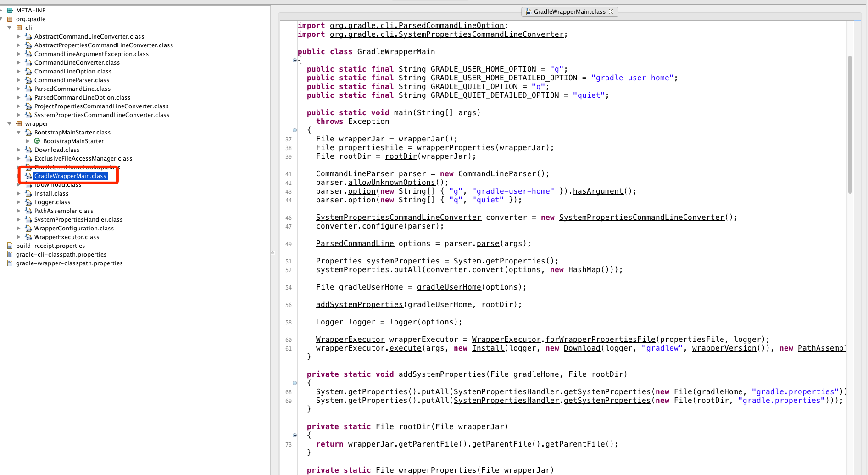The height and width of the screenshot is (475, 868).
Task: Collapse the cli package node
Action: click(x=10, y=28)
